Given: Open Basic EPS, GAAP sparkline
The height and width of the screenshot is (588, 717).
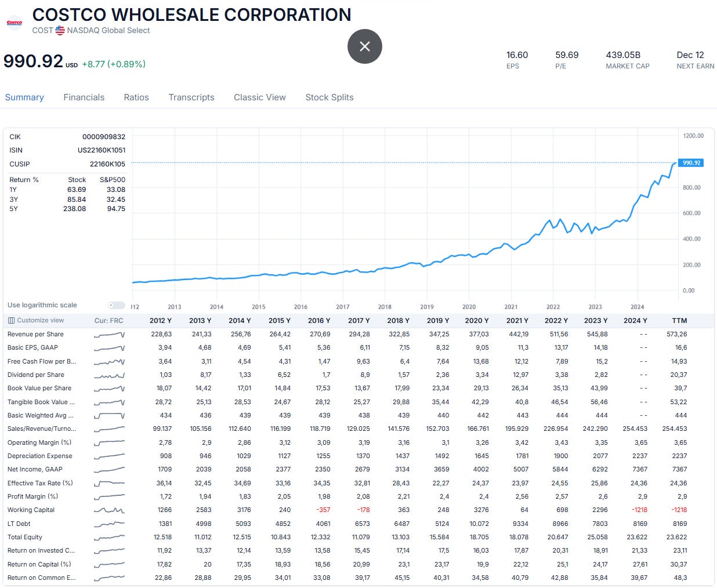Looking at the screenshot, I should [109, 348].
